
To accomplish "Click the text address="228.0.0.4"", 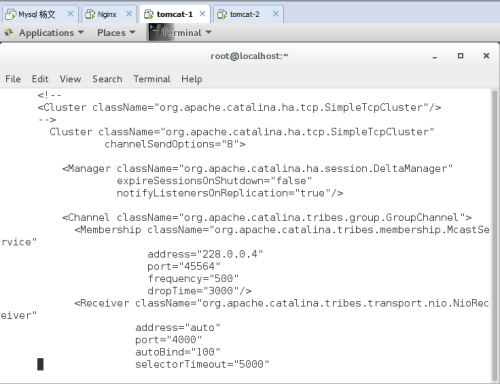I will tap(205, 254).
